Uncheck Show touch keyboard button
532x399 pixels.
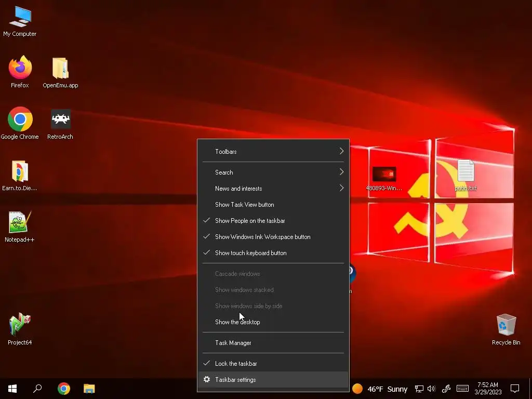tap(273, 253)
